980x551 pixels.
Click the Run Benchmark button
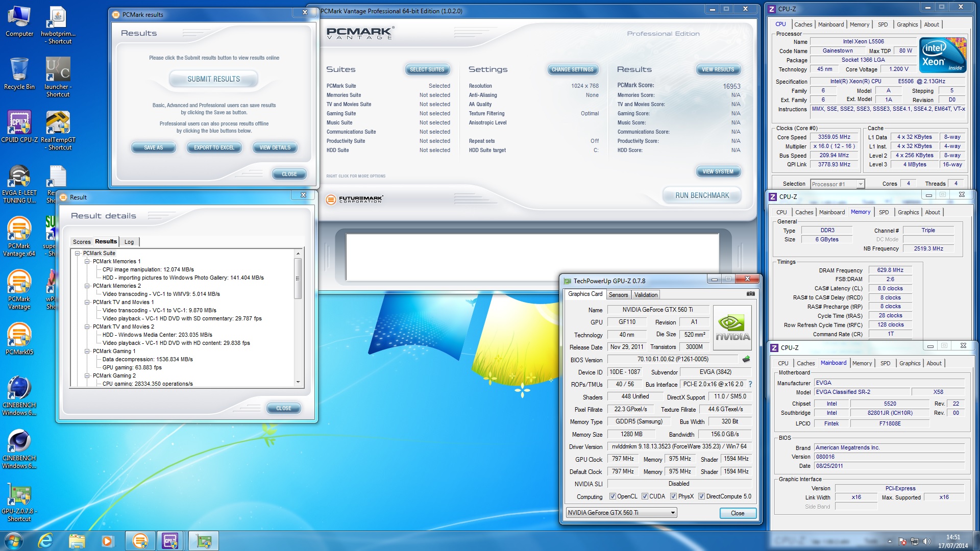[x=702, y=195]
